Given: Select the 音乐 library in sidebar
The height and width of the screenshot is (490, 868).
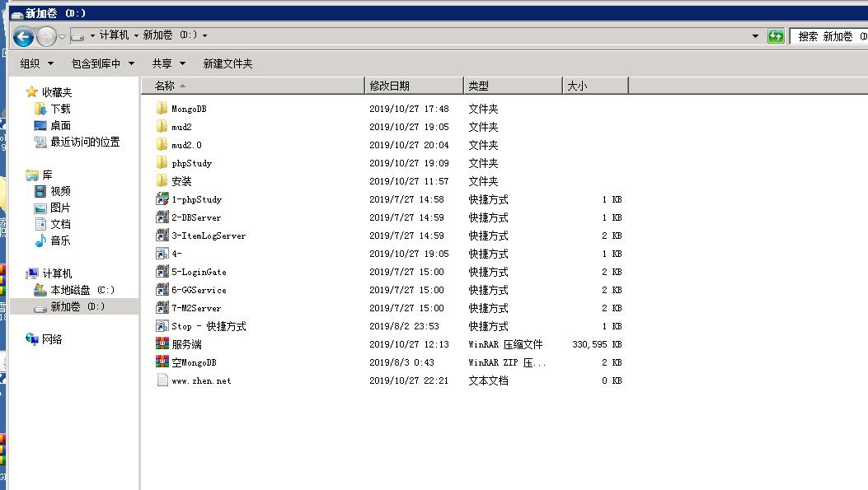Looking at the screenshot, I should point(59,240).
